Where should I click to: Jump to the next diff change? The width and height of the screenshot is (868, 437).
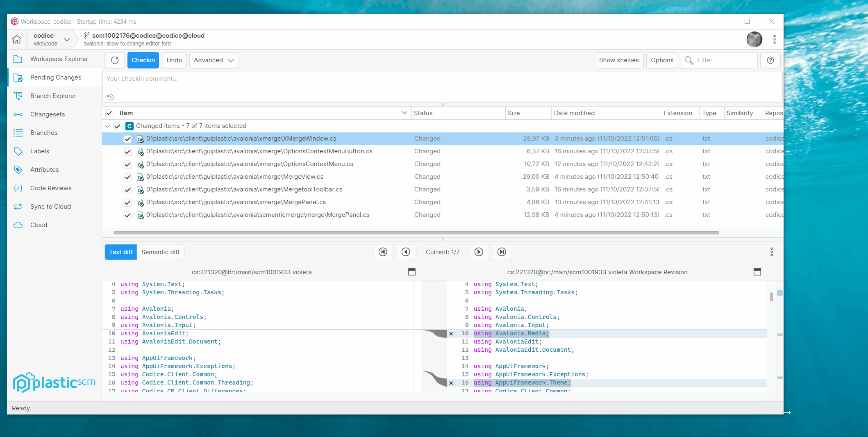click(x=479, y=252)
